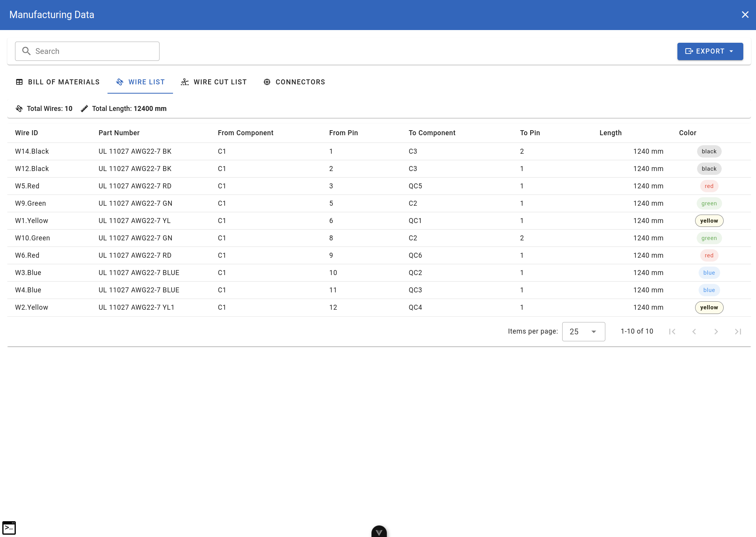Go to the first page of results
The height and width of the screenshot is (537, 756).
click(x=672, y=332)
